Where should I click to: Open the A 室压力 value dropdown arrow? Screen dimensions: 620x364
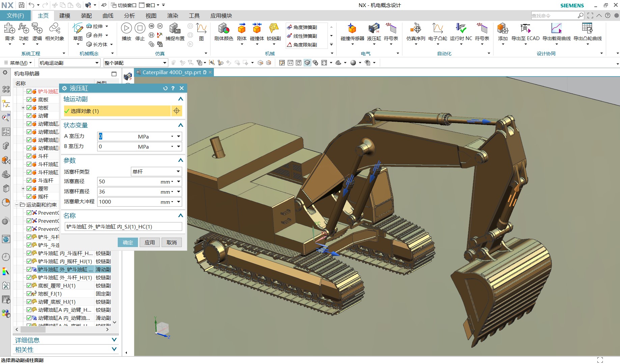pyautogui.click(x=178, y=136)
